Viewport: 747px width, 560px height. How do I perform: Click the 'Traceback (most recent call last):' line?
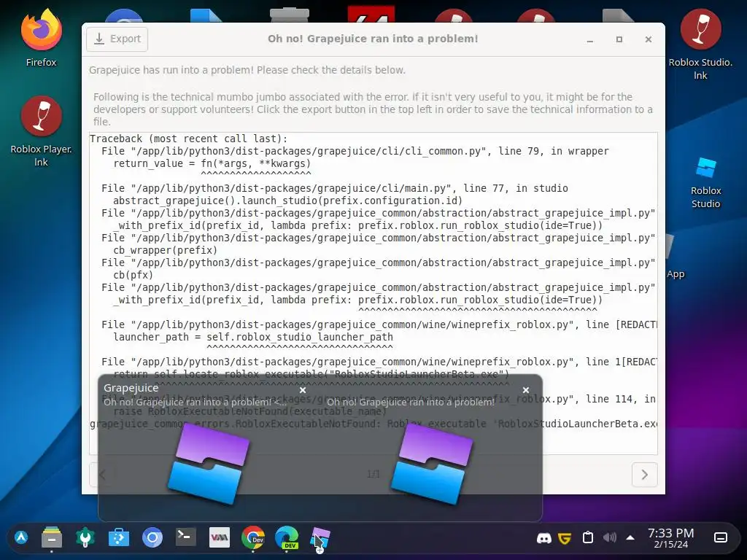click(189, 139)
